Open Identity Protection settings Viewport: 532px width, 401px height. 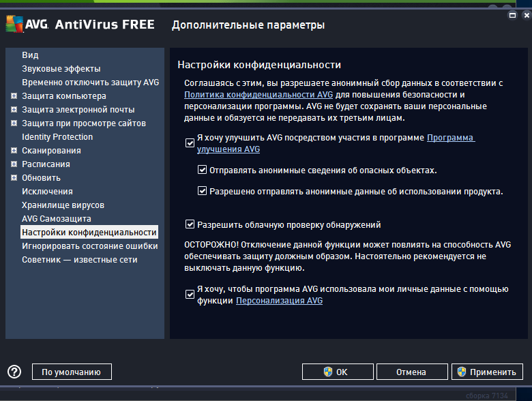tap(57, 137)
